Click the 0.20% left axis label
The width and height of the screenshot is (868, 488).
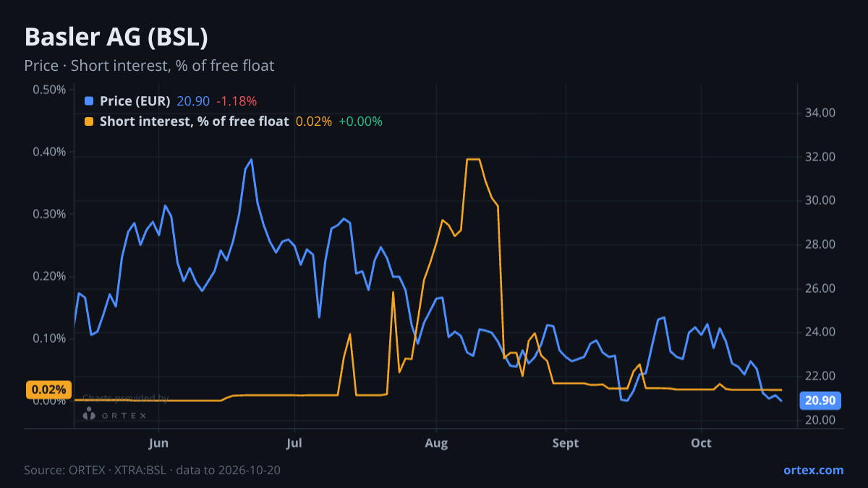coord(49,276)
